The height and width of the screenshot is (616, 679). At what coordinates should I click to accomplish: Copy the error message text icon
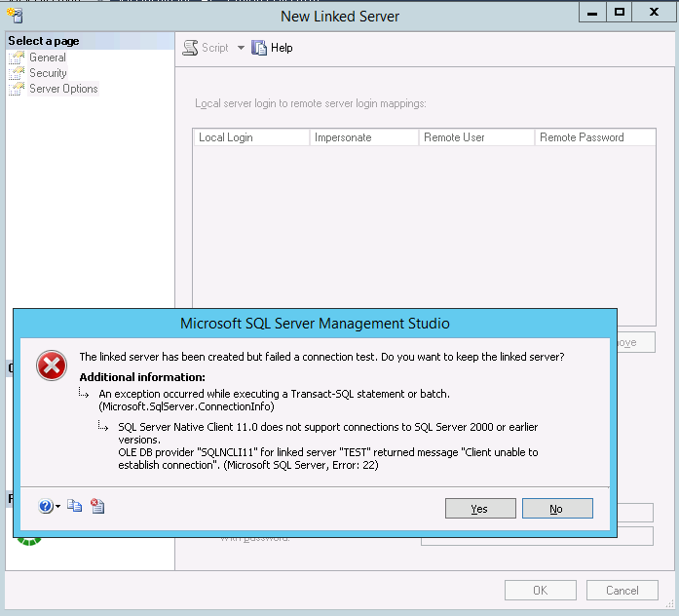[75, 506]
